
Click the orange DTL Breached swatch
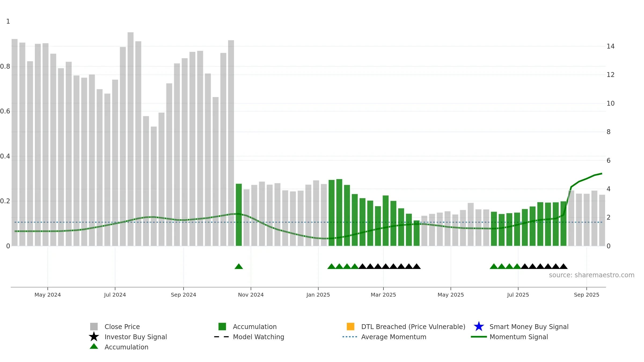pyautogui.click(x=350, y=327)
